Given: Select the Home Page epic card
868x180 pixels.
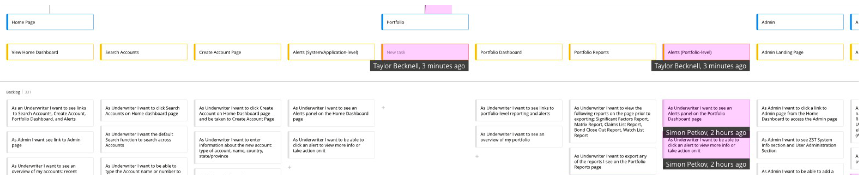Looking at the screenshot, I should 50,22.
